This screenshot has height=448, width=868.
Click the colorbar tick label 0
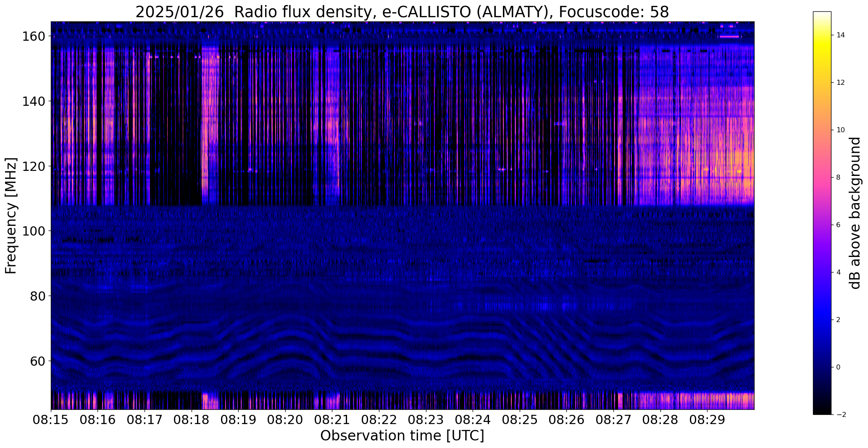click(x=839, y=367)
